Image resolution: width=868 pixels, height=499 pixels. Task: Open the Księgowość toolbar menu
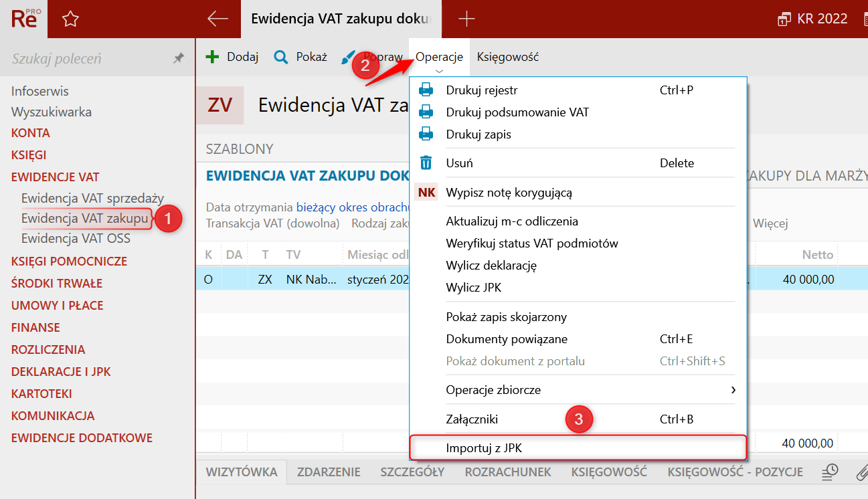(508, 58)
